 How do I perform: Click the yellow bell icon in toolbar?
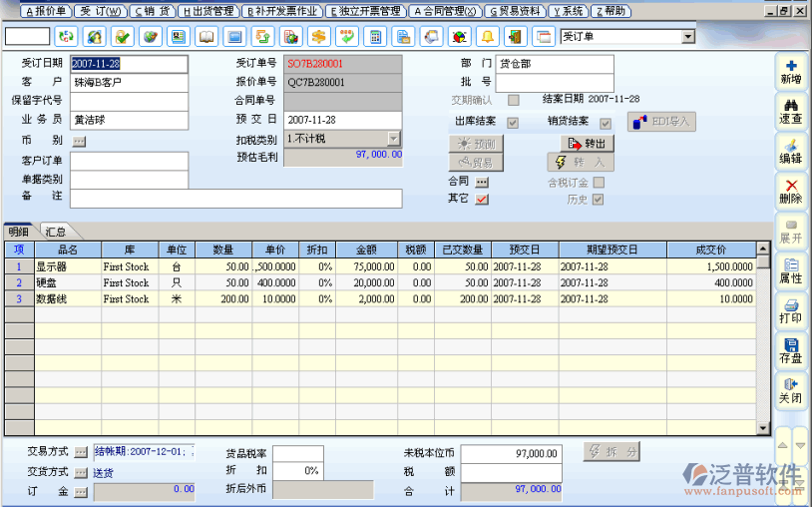(x=488, y=37)
